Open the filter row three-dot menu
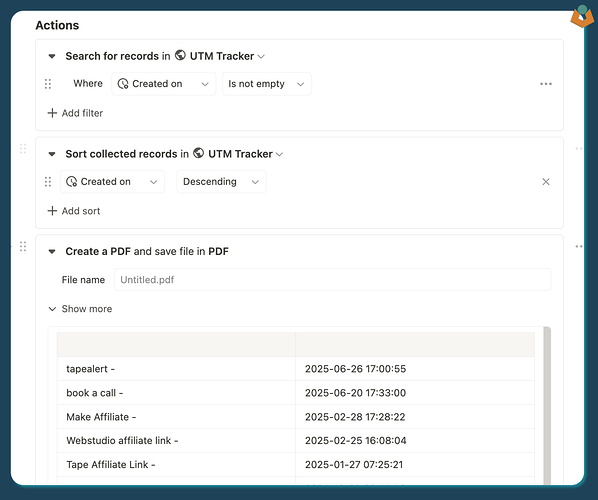Image resolution: width=598 pixels, height=500 pixels. pos(546,84)
